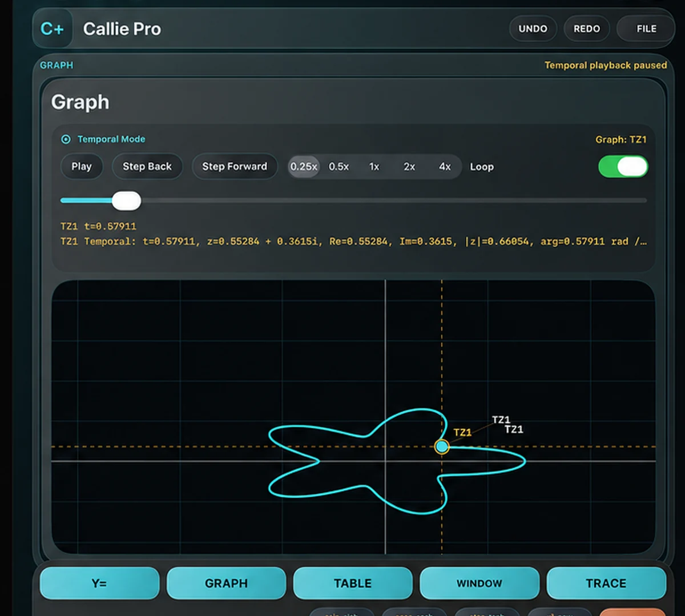This screenshot has width=685, height=616.
Task: Select the Temporal Mode radio indicator
Action: pyautogui.click(x=66, y=139)
